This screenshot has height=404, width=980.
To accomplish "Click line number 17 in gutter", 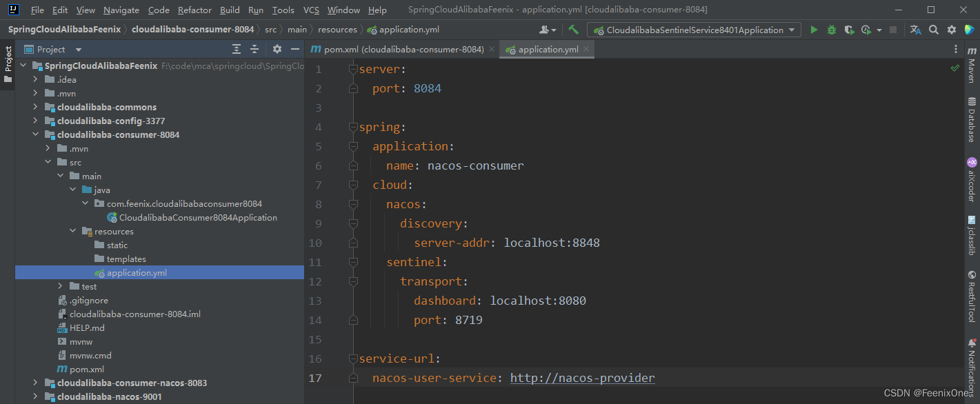I will tap(315, 378).
